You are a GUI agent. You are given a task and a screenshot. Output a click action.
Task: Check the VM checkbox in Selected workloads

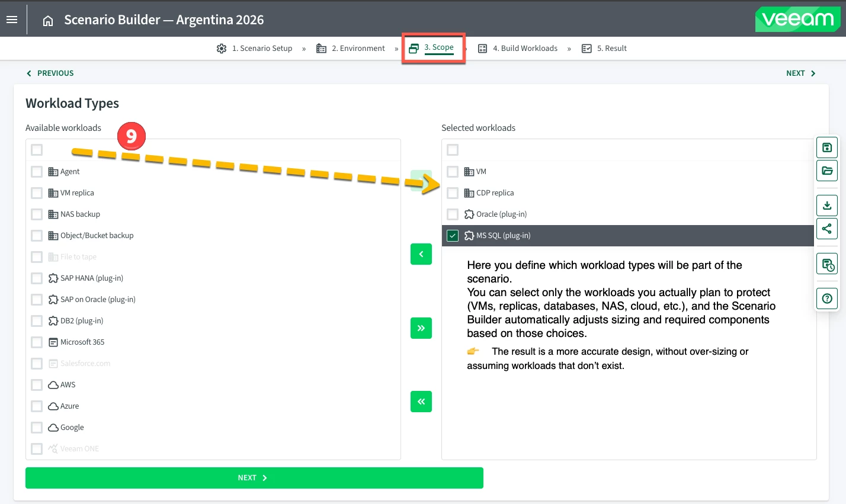pos(453,172)
